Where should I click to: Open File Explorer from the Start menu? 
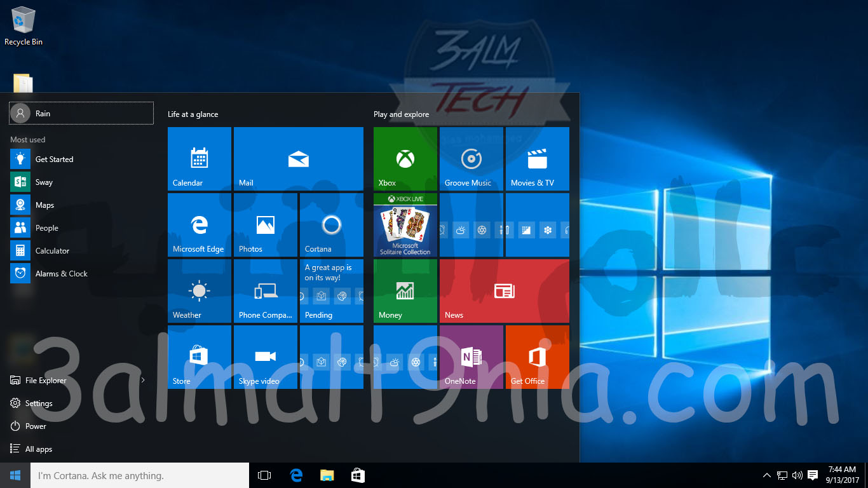click(70, 380)
